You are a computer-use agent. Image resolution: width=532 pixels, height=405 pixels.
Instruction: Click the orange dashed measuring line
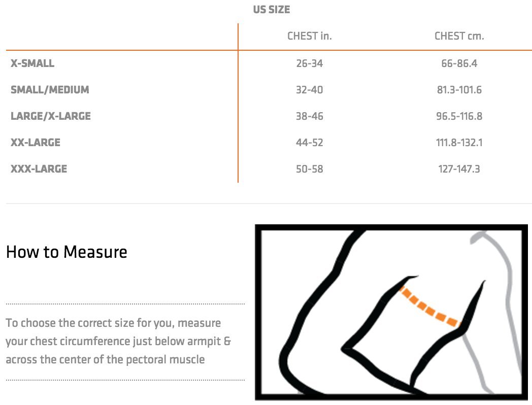click(430, 308)
